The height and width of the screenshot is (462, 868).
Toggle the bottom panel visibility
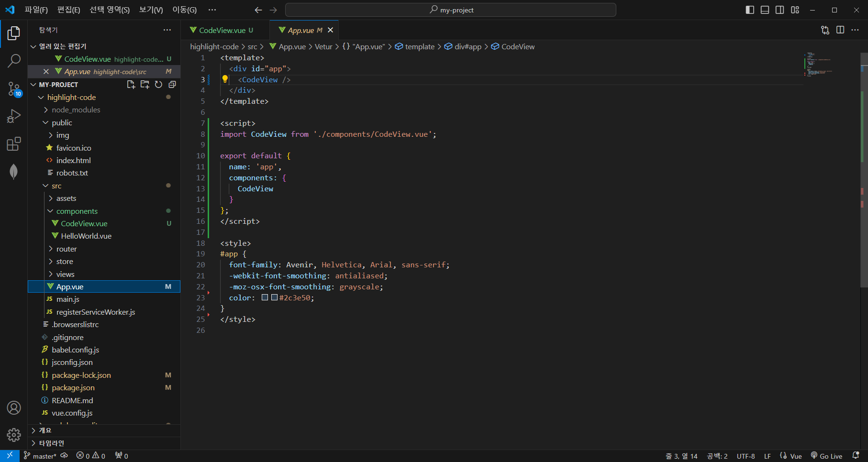(765, 10)
